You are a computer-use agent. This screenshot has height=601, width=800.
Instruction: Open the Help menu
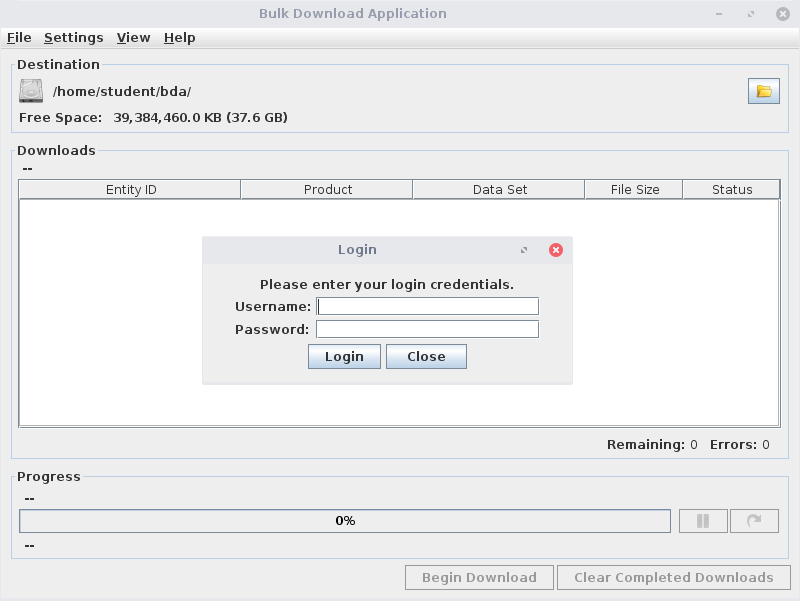click(180, 37)
